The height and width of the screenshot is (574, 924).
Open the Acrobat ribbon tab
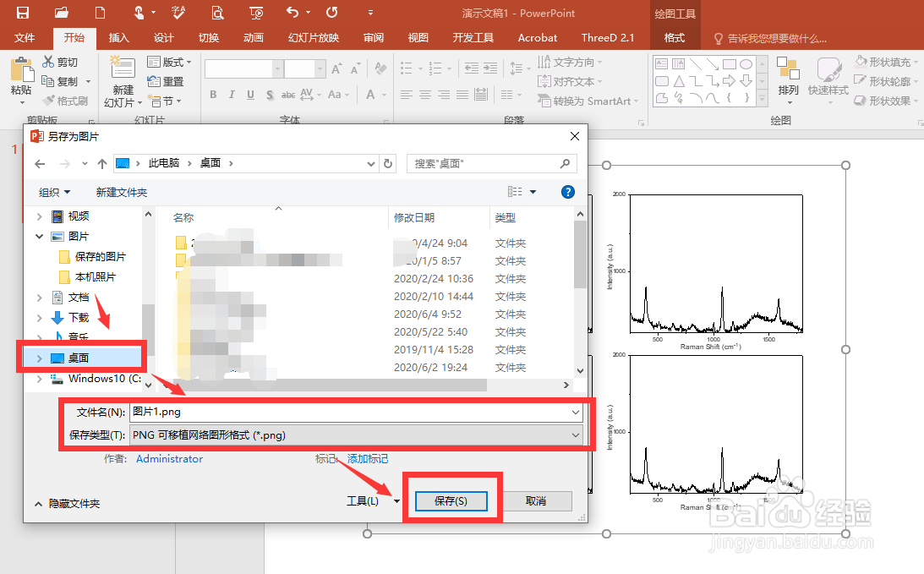click(x=537, y=37)
